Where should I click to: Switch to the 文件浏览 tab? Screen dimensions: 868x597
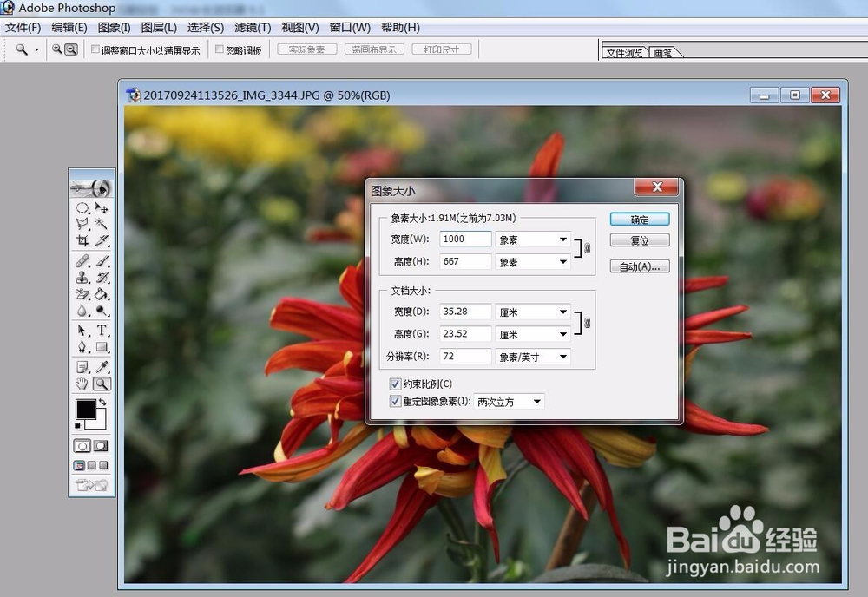click(624, 53)
